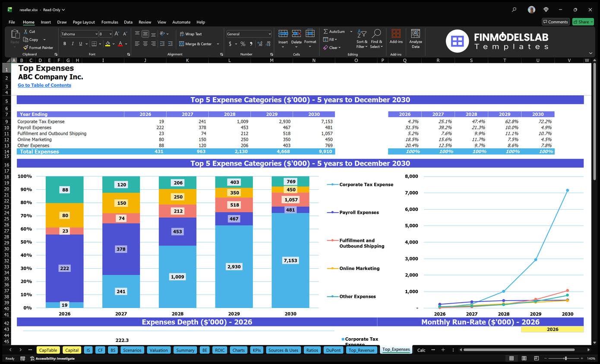Click the Sort & Filter icon

[x=362, y=38]
